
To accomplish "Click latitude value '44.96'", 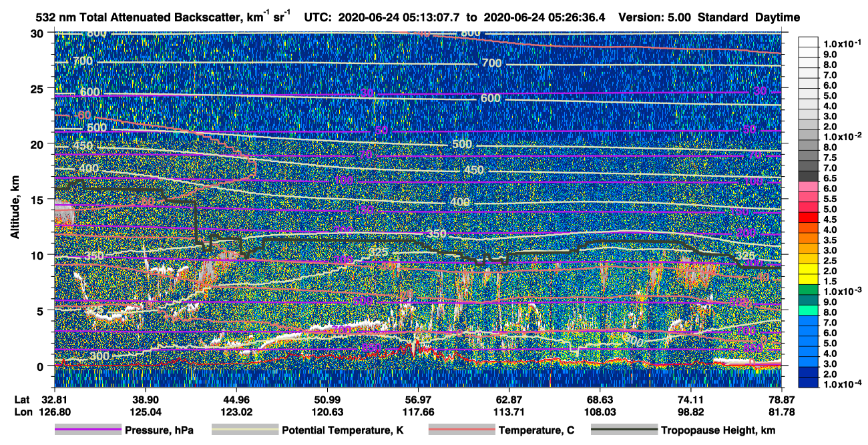I will pos(236,400).
